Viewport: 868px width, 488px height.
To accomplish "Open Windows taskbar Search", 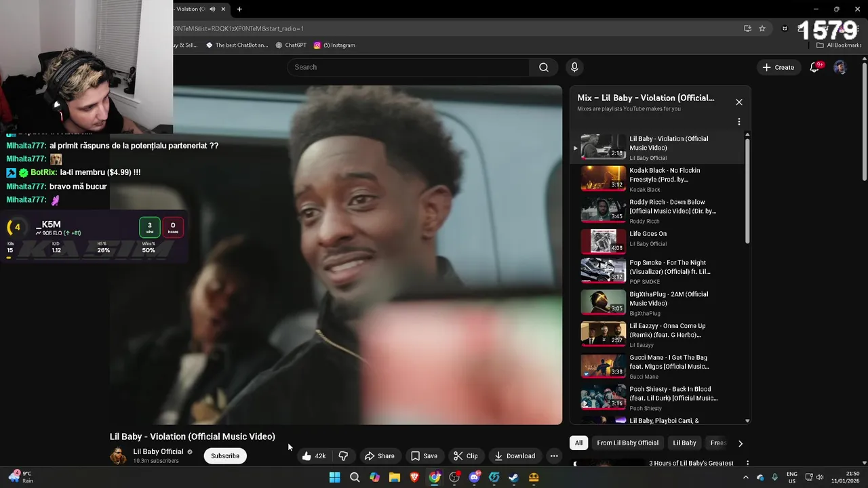I will pos(355,477).
